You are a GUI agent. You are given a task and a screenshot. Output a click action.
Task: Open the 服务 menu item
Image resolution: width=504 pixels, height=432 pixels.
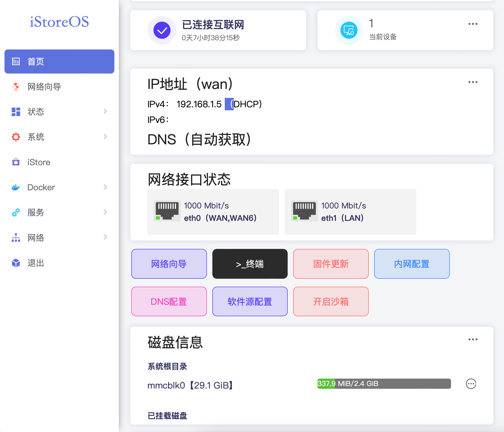59,212
